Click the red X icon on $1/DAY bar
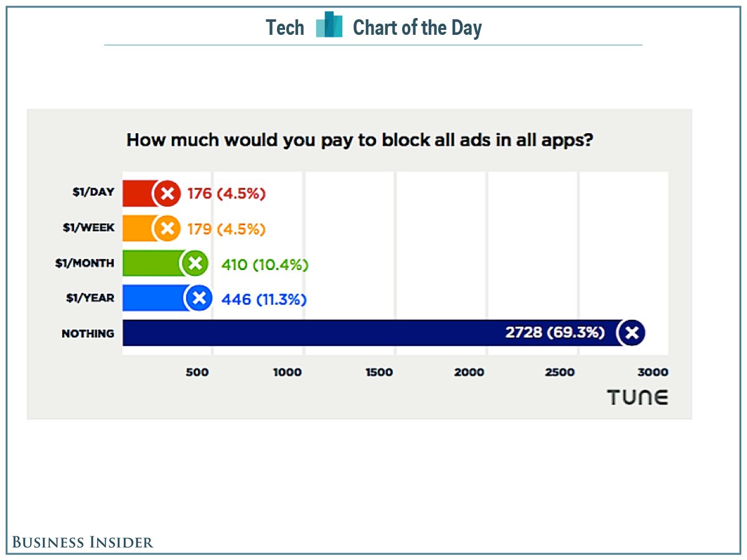The width and height of the screenshot is (747, 560). [166, 194]
